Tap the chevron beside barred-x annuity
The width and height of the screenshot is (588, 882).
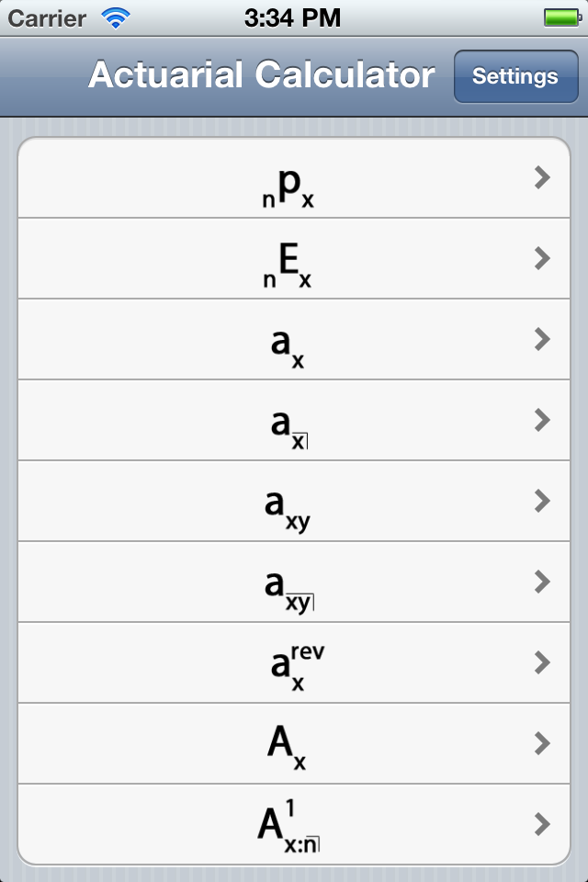pos(542,421)
